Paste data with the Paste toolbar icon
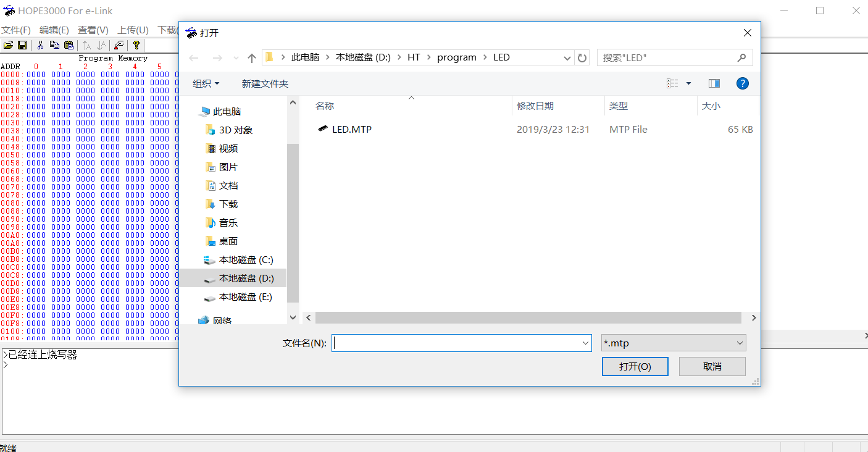This screenshot has width=868, height=452. coord(69,45)
